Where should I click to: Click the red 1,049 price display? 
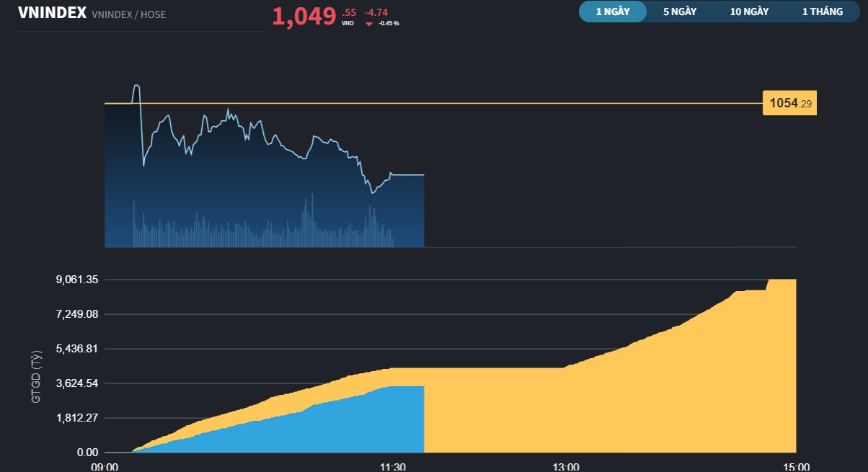[x=304, y=16]
